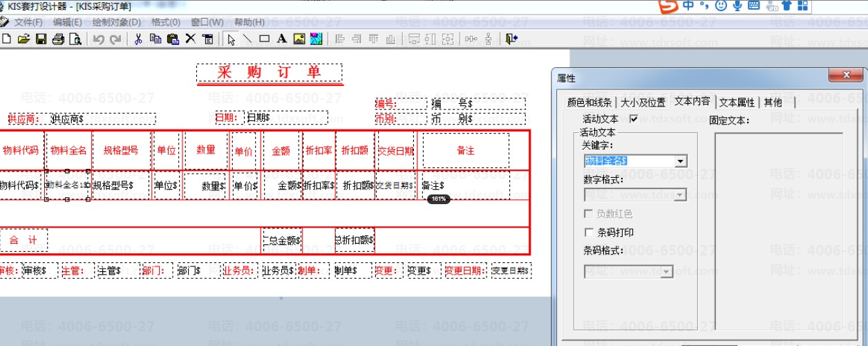This screenshot has height=346, width=868.
Task: Click the Save floppy disk icon
Action: [41, 39]
